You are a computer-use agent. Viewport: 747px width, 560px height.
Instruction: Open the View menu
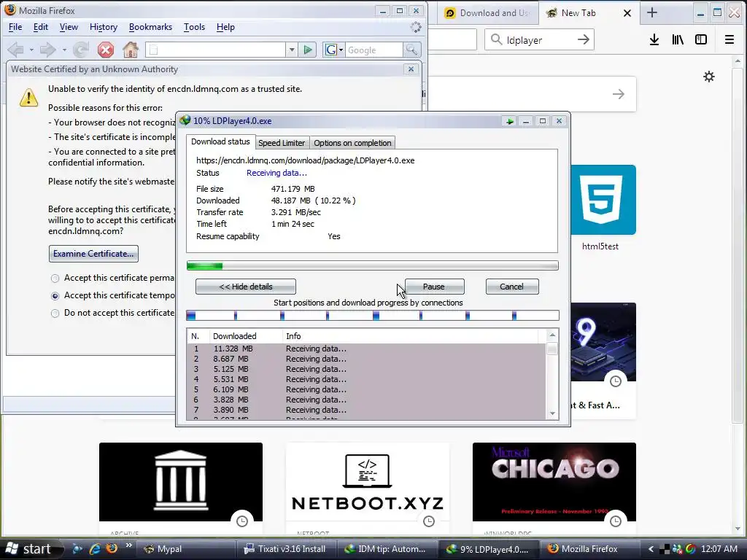point(69,27)
